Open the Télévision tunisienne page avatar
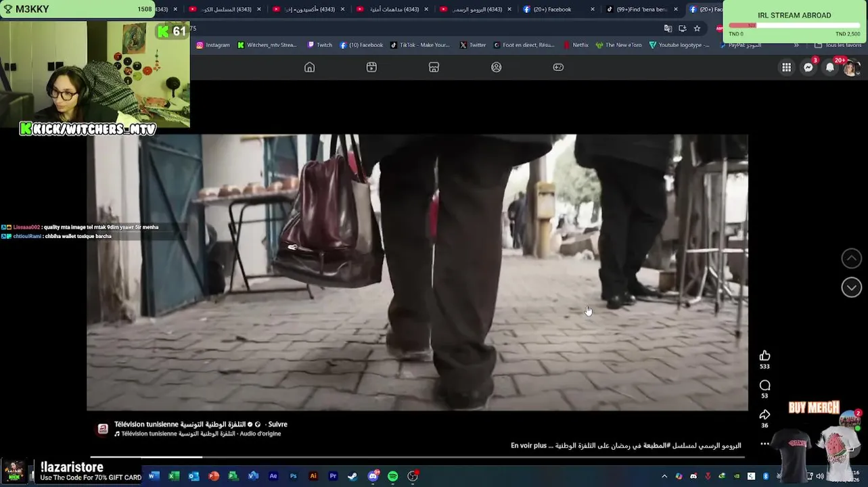Image resolution: width=868 pixels, height=487 pixels. [103, 429]
